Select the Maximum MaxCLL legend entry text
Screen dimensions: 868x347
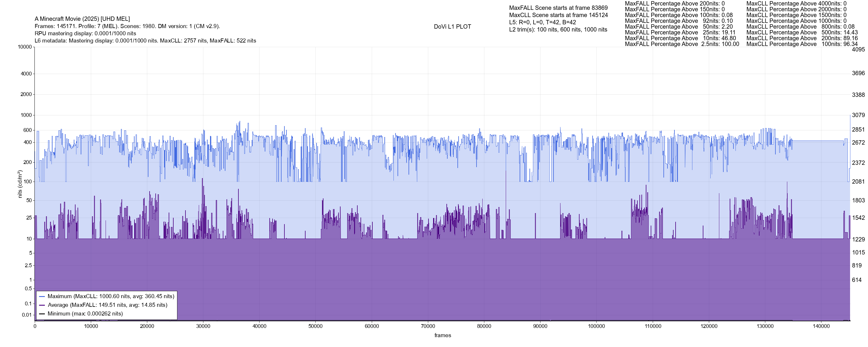[111, 296]
